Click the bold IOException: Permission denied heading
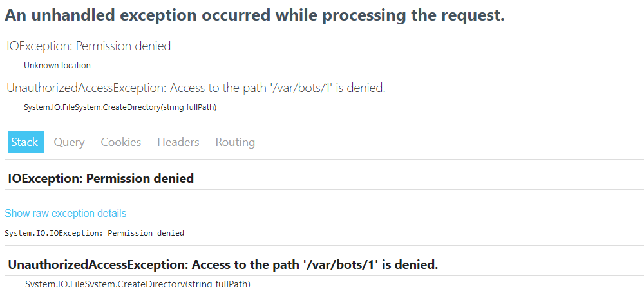The image size is (644, 287). click(x=100, y=179)
